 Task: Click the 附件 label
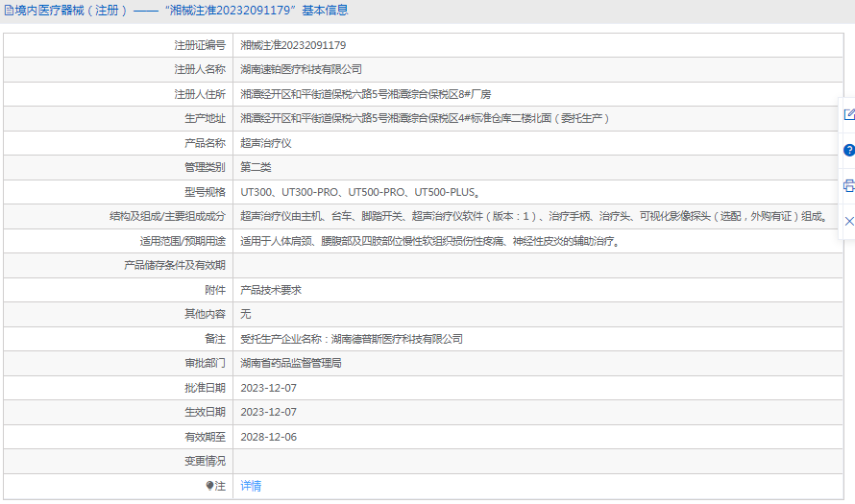[215, 290]
